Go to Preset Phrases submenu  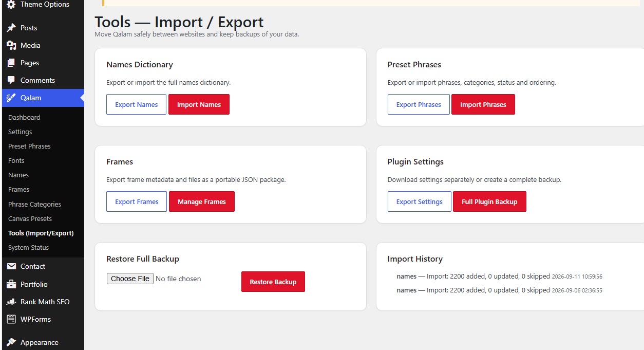coord(29,146)
